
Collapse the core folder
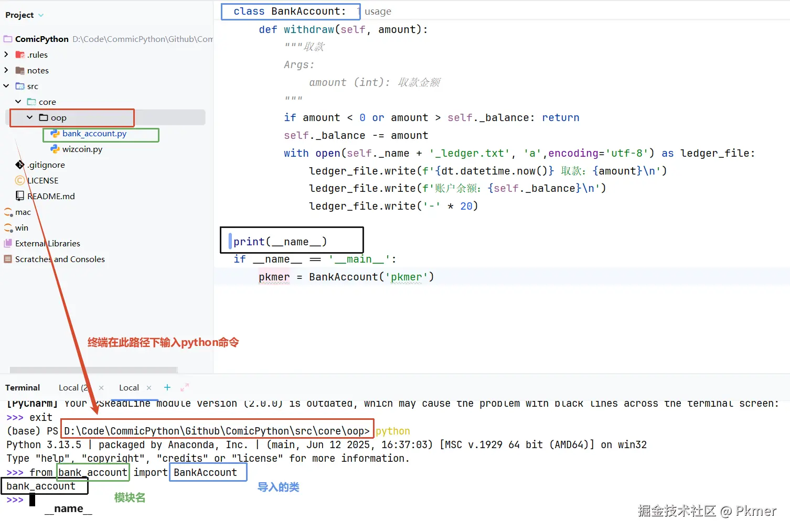point(18,102)
